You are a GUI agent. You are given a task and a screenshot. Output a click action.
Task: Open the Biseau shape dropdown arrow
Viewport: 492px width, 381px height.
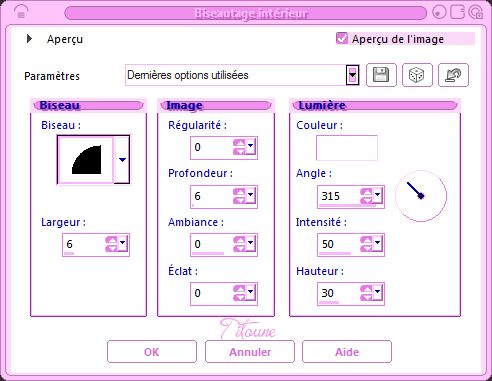122,159
